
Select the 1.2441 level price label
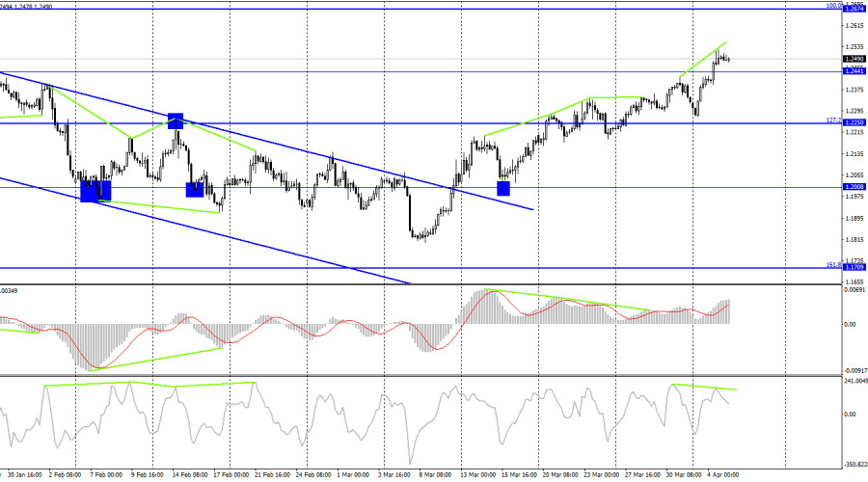click(854, 70)
